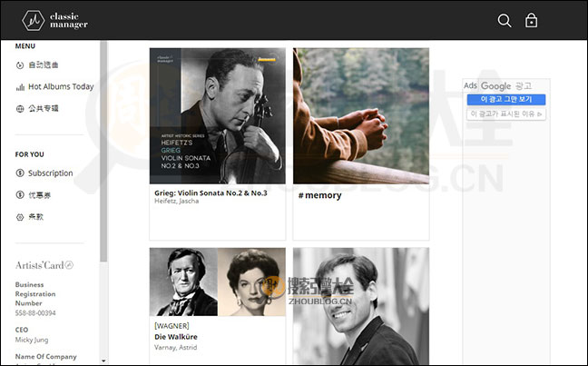Select artist Heifetz, Jascha
The width and height of the screenshot is (588, 366).
[x=177, y=202]
